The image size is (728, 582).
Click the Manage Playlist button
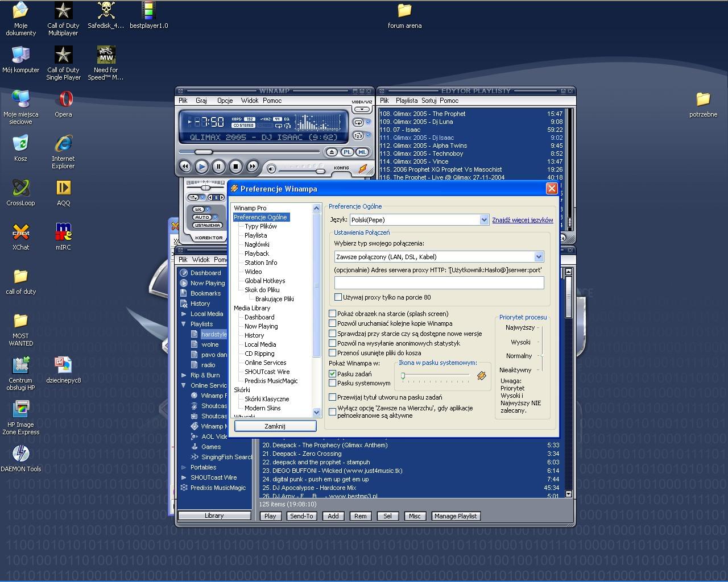456,516
